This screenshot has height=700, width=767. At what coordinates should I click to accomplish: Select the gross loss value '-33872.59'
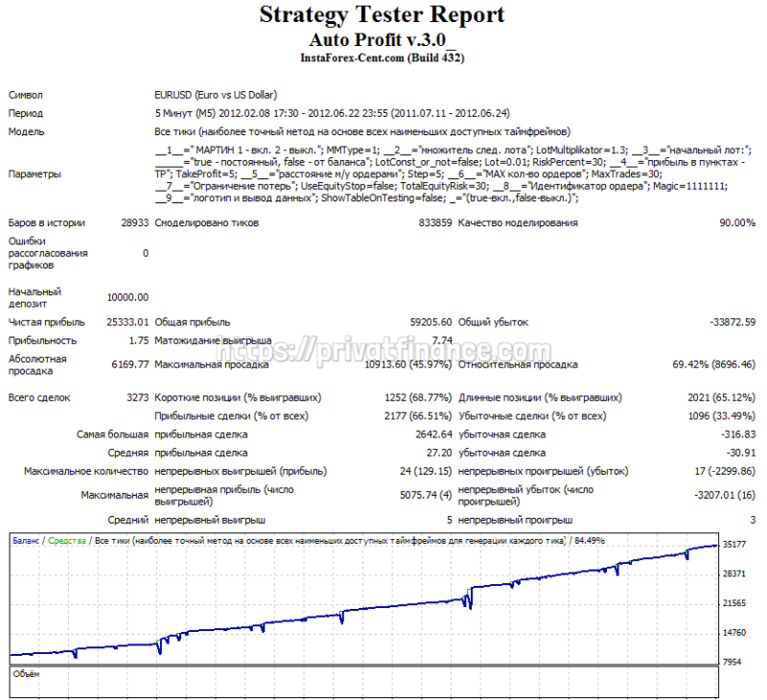732,322
